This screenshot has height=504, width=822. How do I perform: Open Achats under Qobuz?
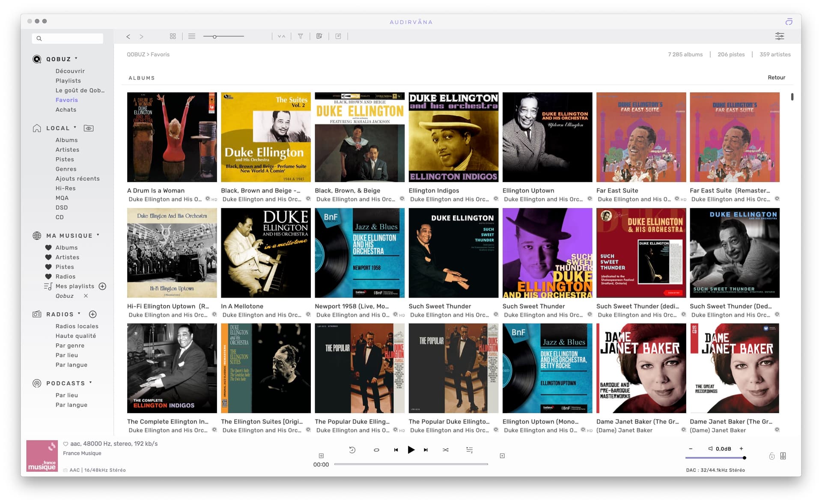66,110
